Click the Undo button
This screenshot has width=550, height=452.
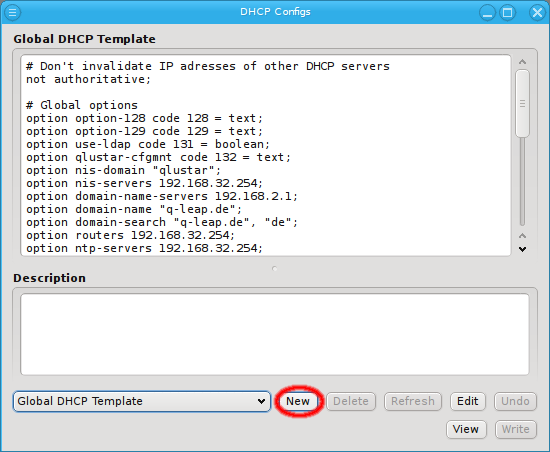[x=515, y=401]
